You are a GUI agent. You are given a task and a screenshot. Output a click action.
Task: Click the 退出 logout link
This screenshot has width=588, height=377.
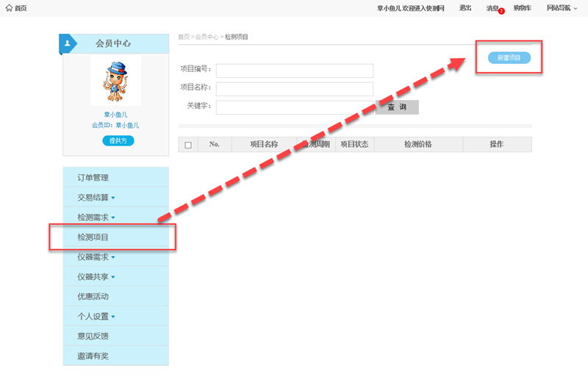465,8
